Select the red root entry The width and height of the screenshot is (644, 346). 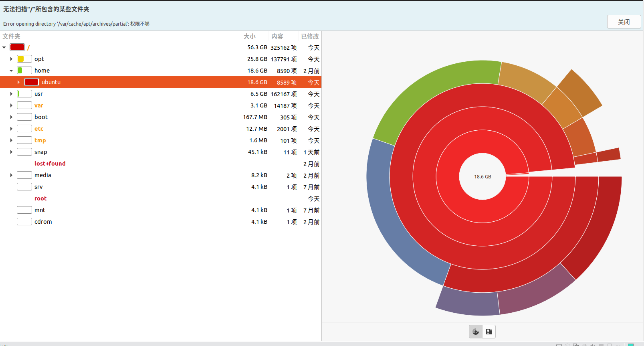coord(40,198)
